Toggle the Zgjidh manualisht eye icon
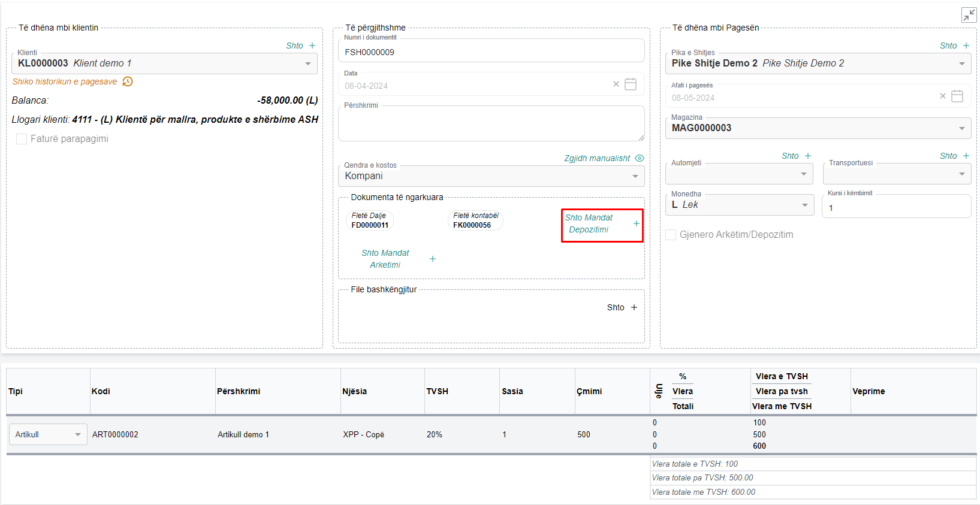The width and height of the screenshot is (980, 505). tap(640, 158)
